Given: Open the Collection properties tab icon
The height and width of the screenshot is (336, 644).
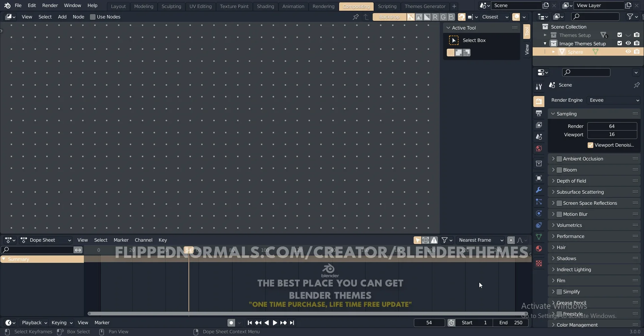Looking at the screenshot, I should [539, 163].
